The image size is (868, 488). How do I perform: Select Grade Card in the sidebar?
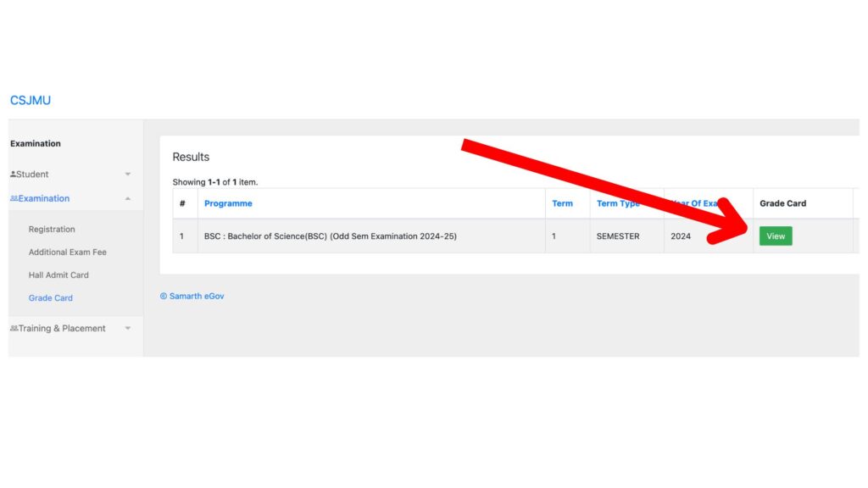coord(51,298)
